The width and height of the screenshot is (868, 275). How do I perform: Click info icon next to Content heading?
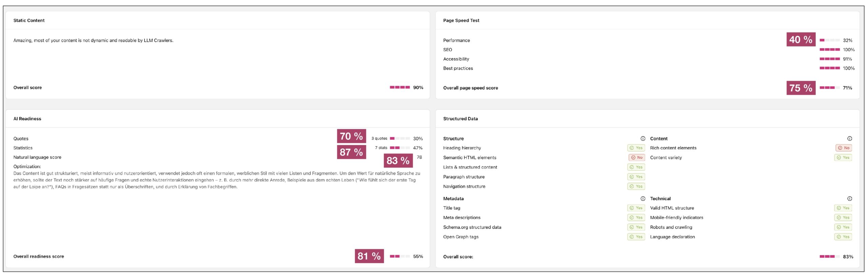pos(849,139)
